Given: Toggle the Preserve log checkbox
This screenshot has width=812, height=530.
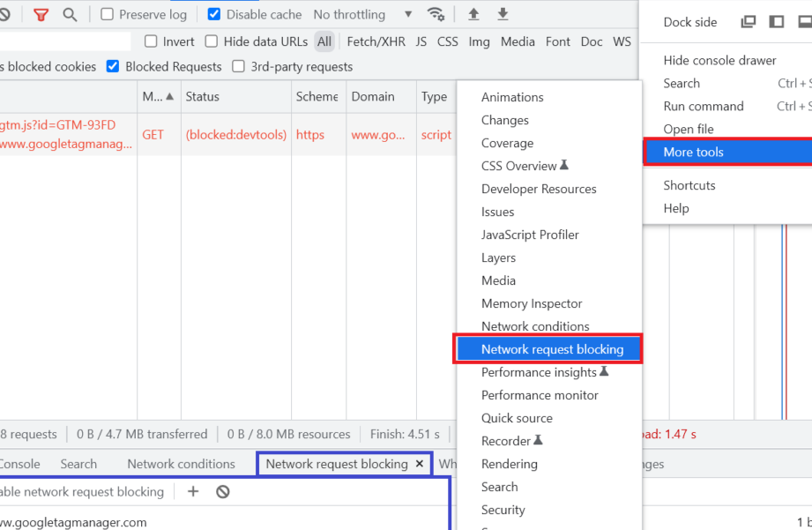Looking at the screenshot, I should (x=107, y=14).
